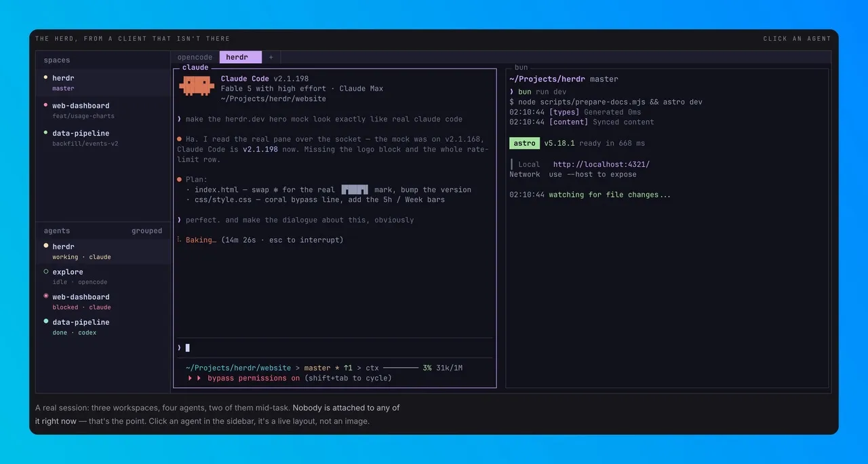
Task: Click '~/Projects/herdr master' in bun pane
Action: (564, 79)
